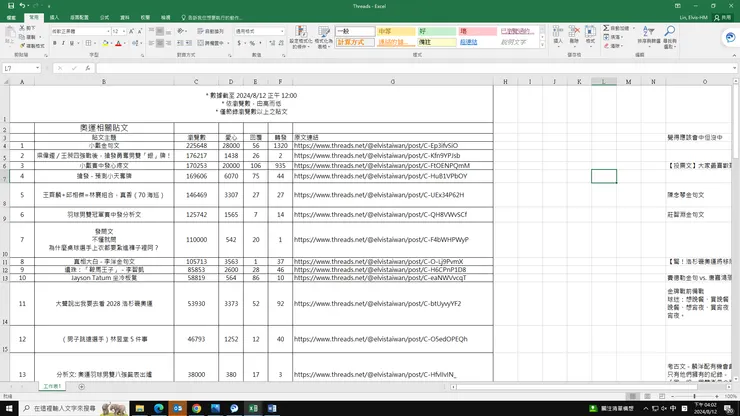
Task: Open the font size dropdown
Action: 124,31
